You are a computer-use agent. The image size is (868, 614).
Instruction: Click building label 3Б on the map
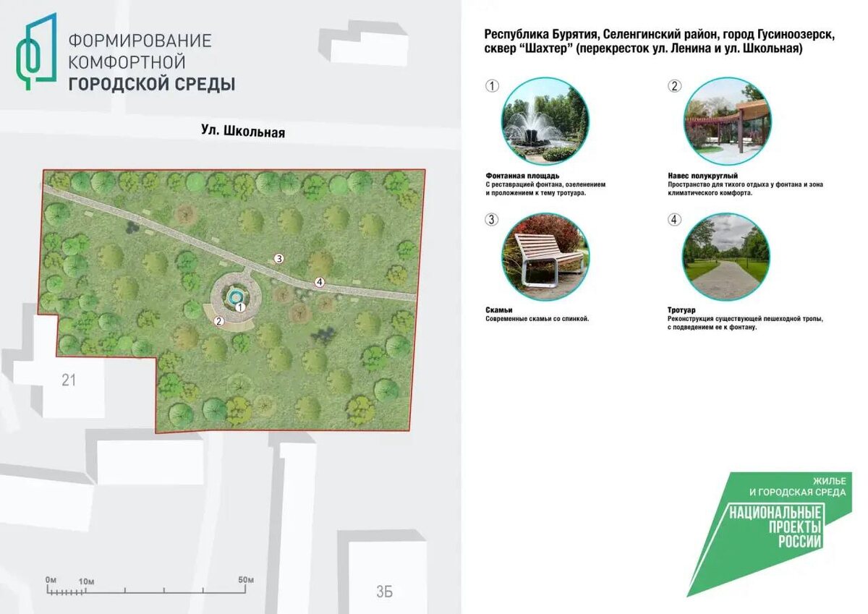point(384,592)
